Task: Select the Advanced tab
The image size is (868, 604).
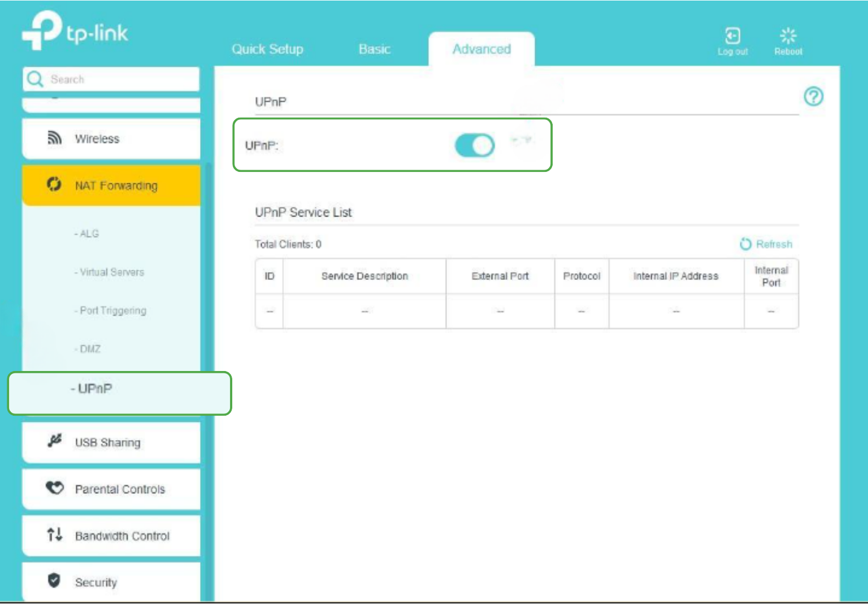Action: 481,49
